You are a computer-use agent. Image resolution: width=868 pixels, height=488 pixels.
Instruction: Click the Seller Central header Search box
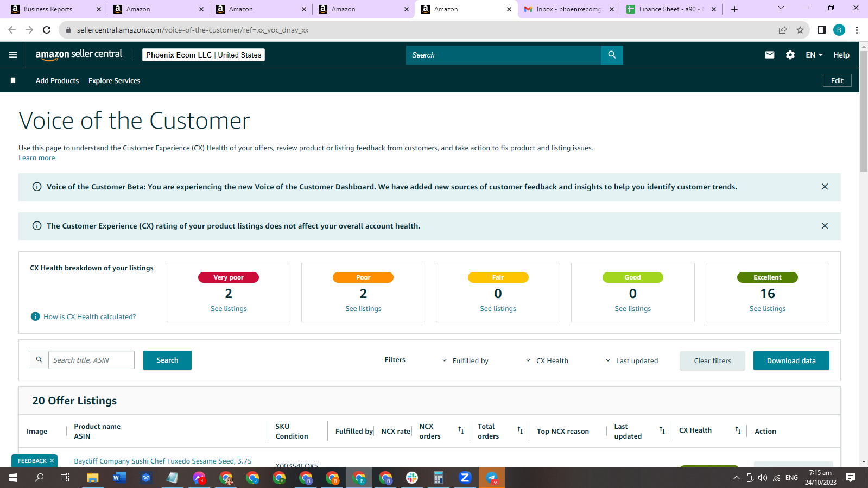[x=504, y=55]
